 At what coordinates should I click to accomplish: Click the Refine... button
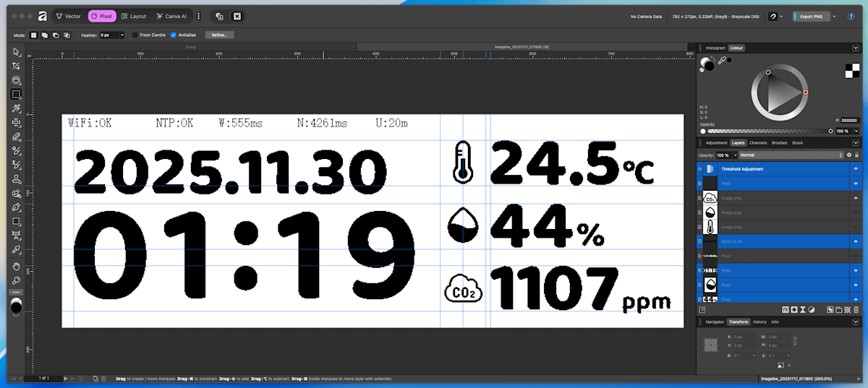click(x=219, y=35)
